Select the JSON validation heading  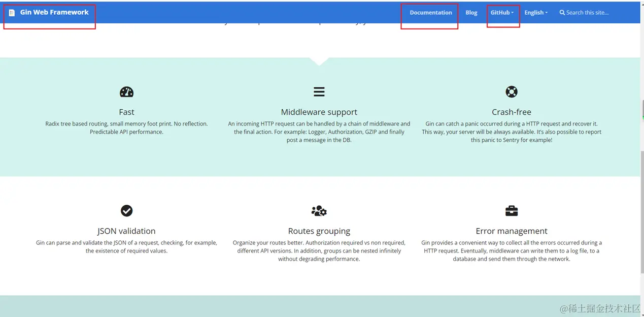pos(126,231)
